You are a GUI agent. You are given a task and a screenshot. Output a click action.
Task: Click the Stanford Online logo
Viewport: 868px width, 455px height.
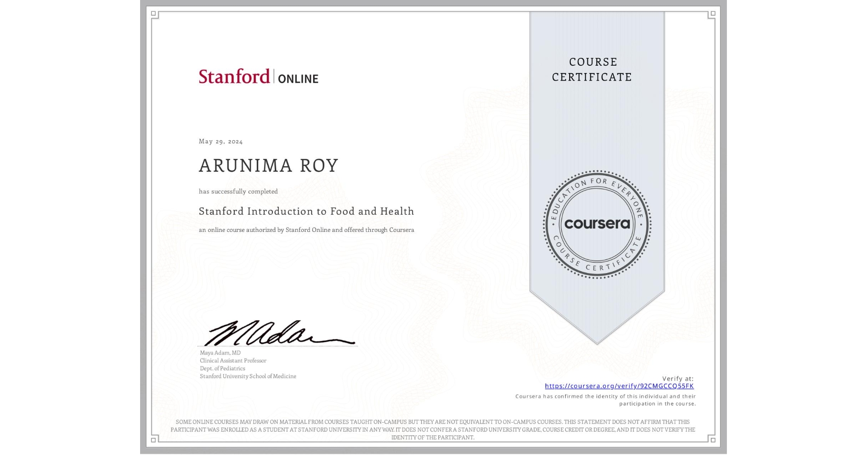259,76
